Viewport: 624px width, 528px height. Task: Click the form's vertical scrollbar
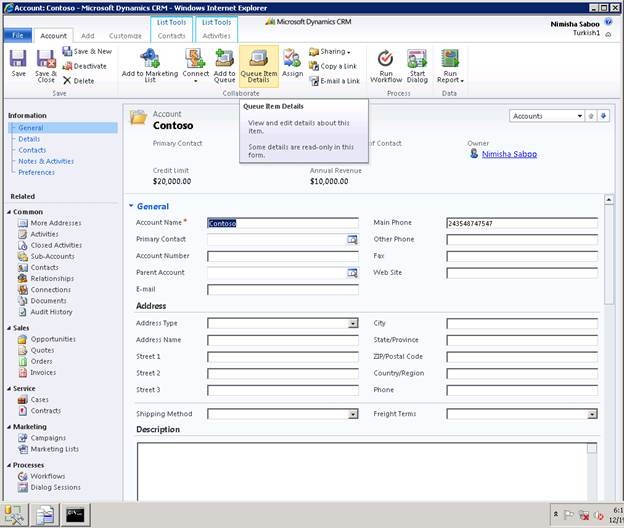tap(610, 300)
